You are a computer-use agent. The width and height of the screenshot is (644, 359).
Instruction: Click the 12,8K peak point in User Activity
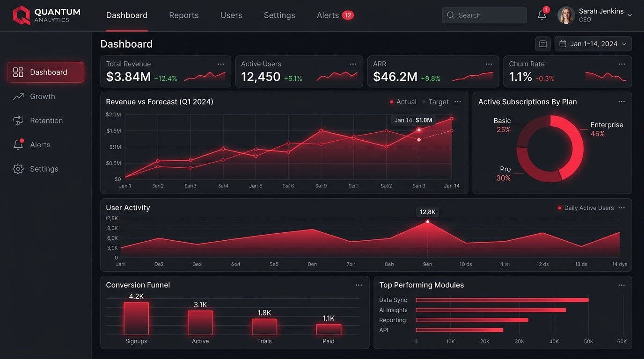click(x=427, y=222)
